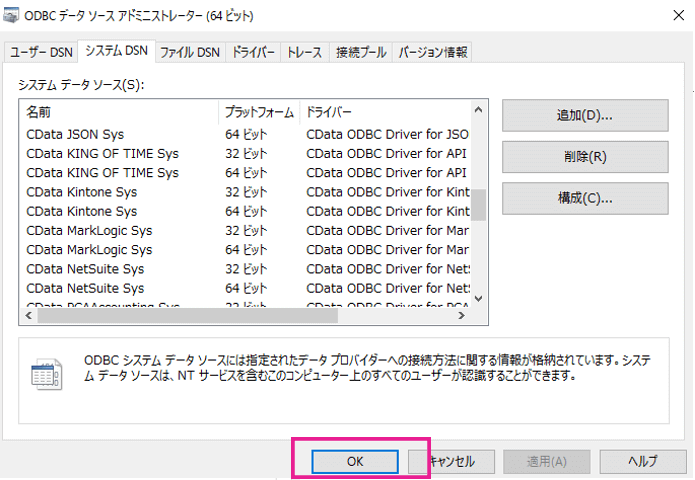Click the horizontal scrollbar thumb

point(188,316)
